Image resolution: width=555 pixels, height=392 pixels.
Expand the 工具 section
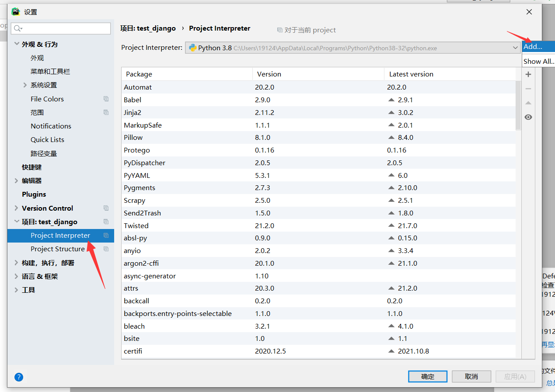pos(17,290)
